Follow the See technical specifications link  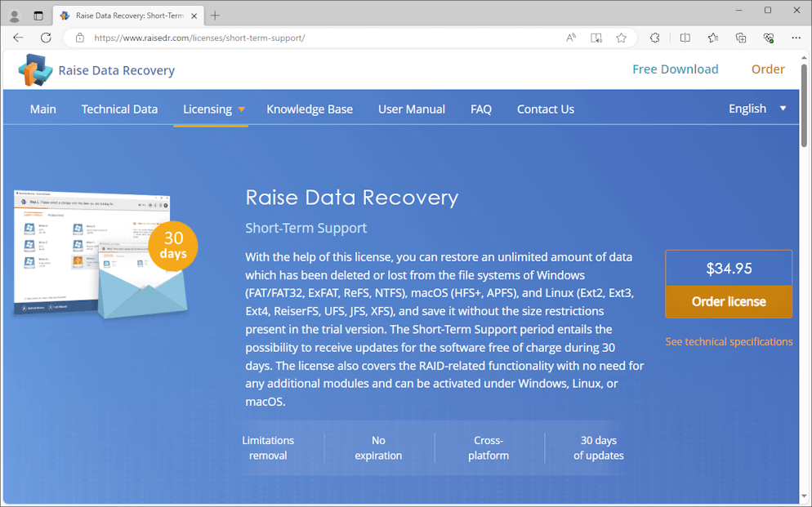tap(729, 341)
